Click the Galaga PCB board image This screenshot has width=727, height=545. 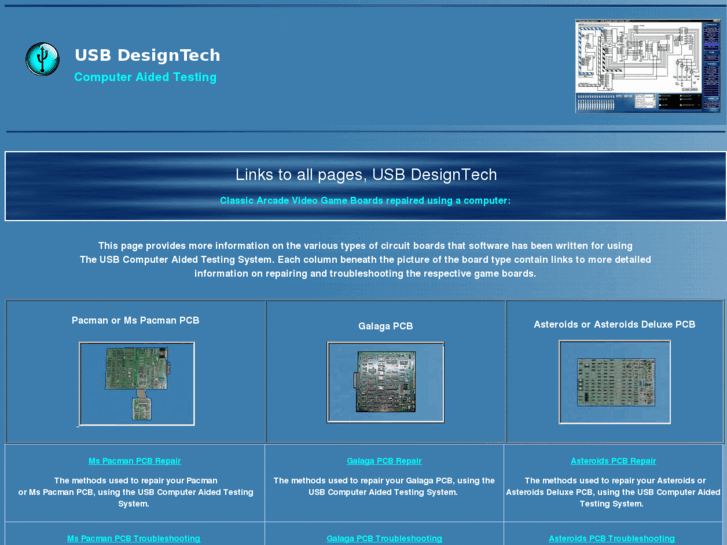385,382
